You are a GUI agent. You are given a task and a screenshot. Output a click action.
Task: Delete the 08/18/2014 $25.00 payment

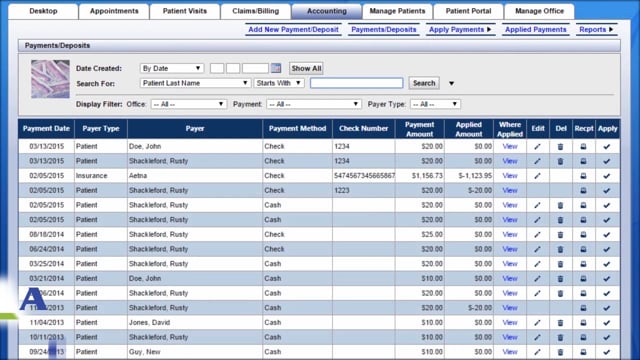click(560, 235)
